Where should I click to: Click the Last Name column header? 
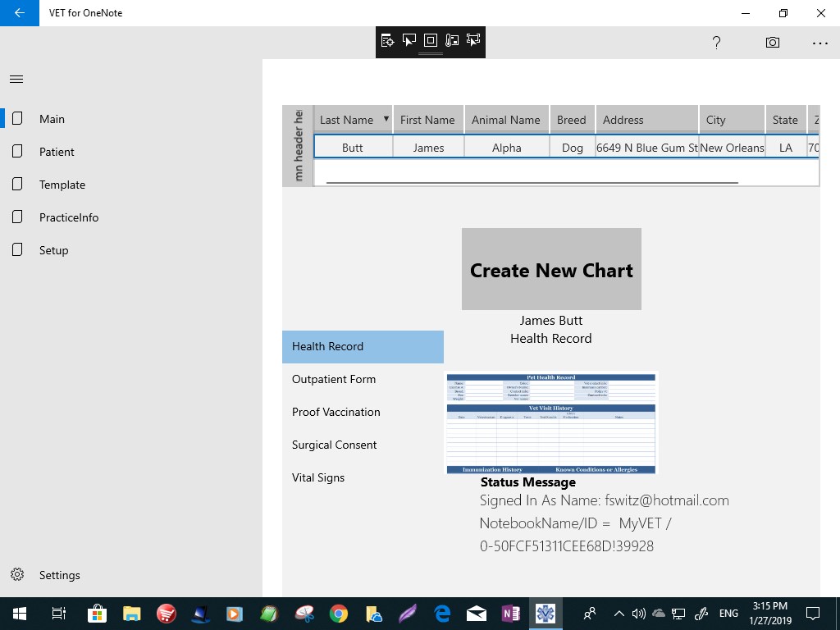click(353, 120)
